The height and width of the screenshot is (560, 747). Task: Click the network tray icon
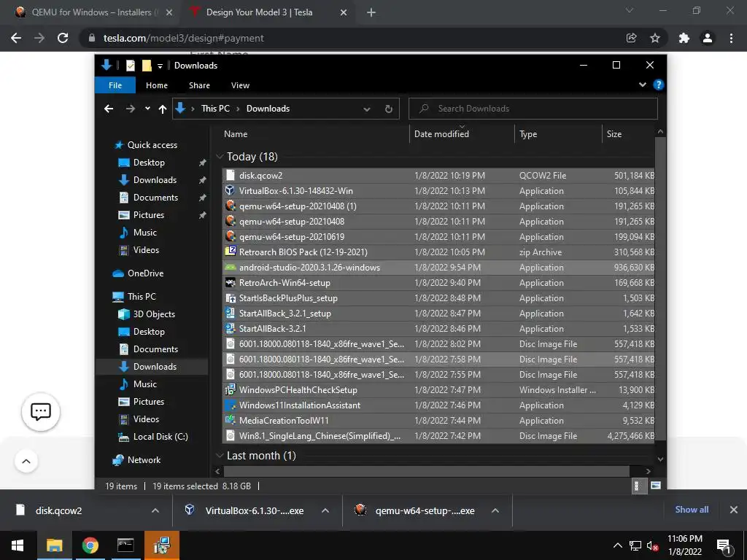pos(635,545)
